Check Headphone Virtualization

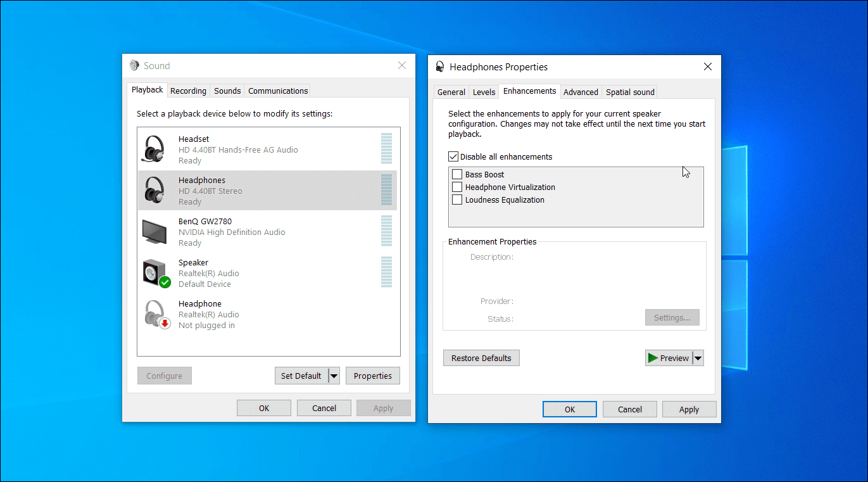(458, 186)
